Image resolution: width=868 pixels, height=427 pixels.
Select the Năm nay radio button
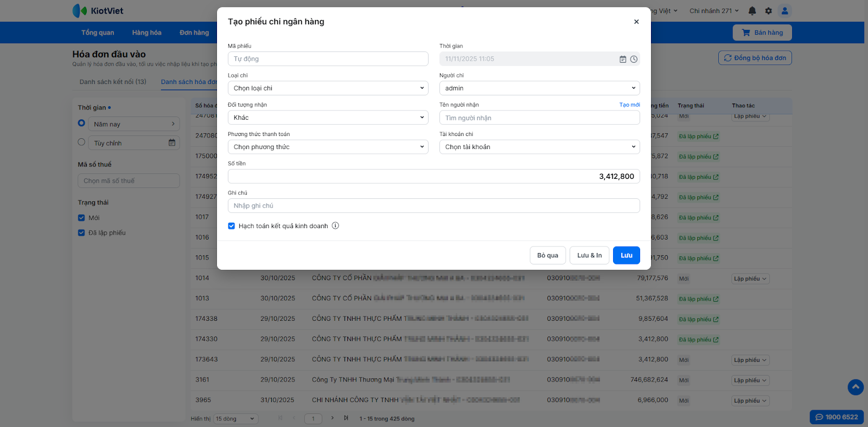pyautogui.click(x=81, y=124)
